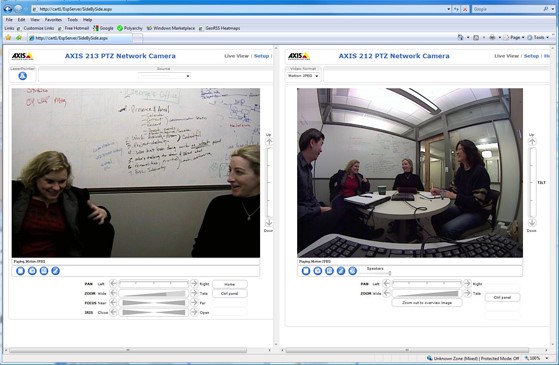Take a snapshot of AXIS 213 video
Image resolution: width=559 pixels, height=365 pixels.
32,271
